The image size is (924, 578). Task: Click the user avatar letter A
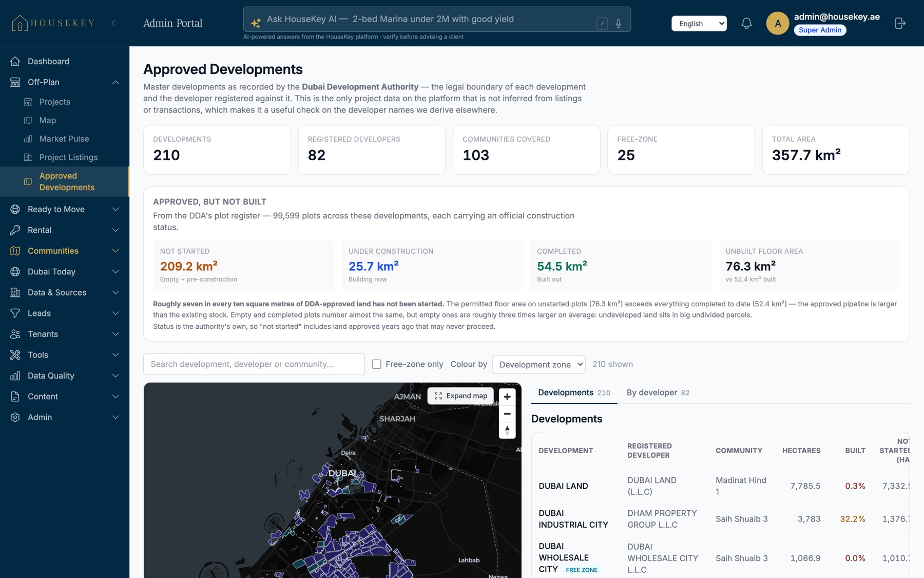pos(778,23)
